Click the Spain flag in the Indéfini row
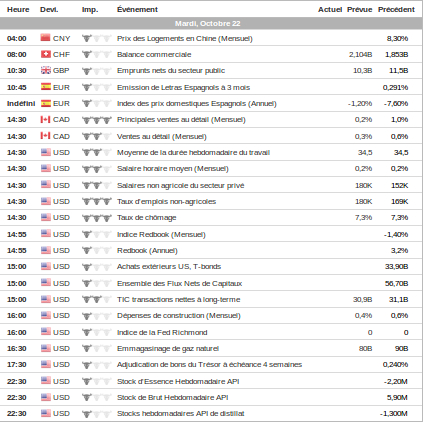 (46, 103)
